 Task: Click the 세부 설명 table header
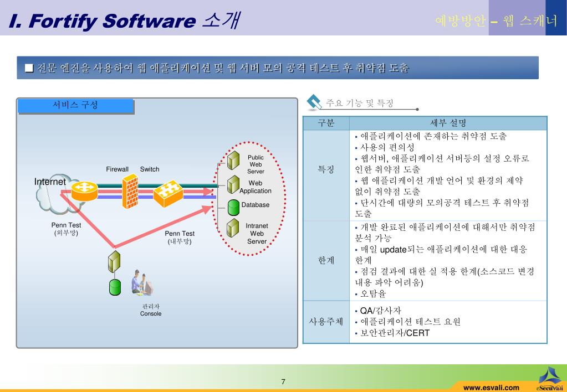tap(448, 123)
